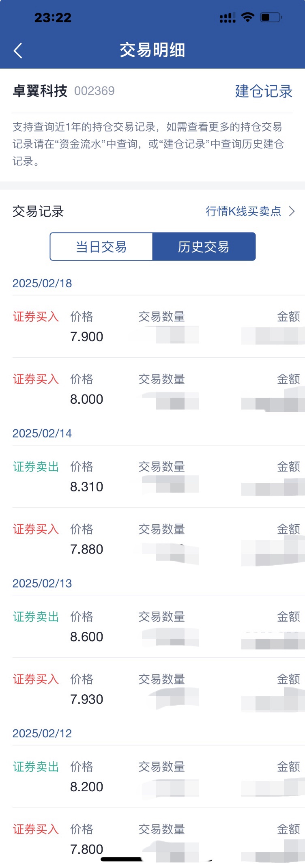Tap the cellular signal icon
The width and height of the screenshot is (305, 868).
pos(228,17)
